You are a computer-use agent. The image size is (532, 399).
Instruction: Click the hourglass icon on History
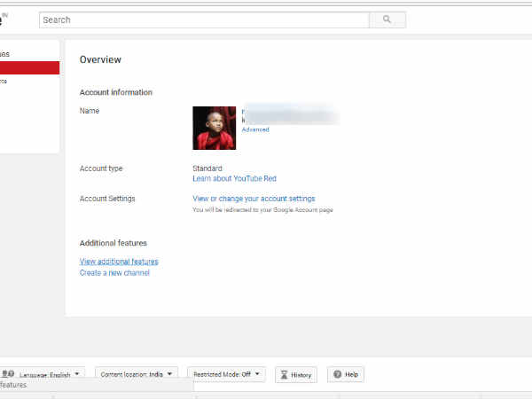(285, 375)
